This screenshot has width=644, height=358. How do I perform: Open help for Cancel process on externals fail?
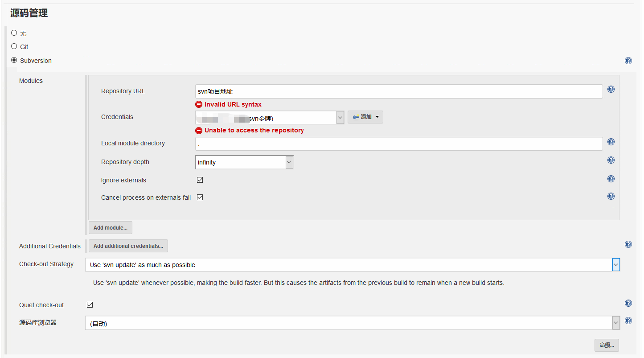click(x=611, y=196)
